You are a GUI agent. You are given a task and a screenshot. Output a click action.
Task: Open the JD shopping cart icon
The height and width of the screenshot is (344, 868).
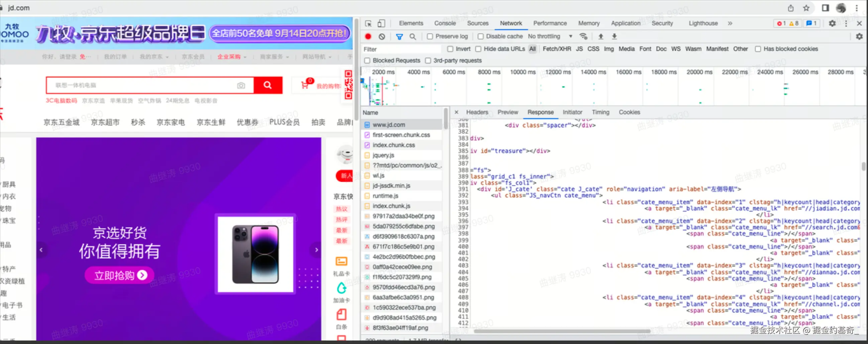click(x=305, y=85)
